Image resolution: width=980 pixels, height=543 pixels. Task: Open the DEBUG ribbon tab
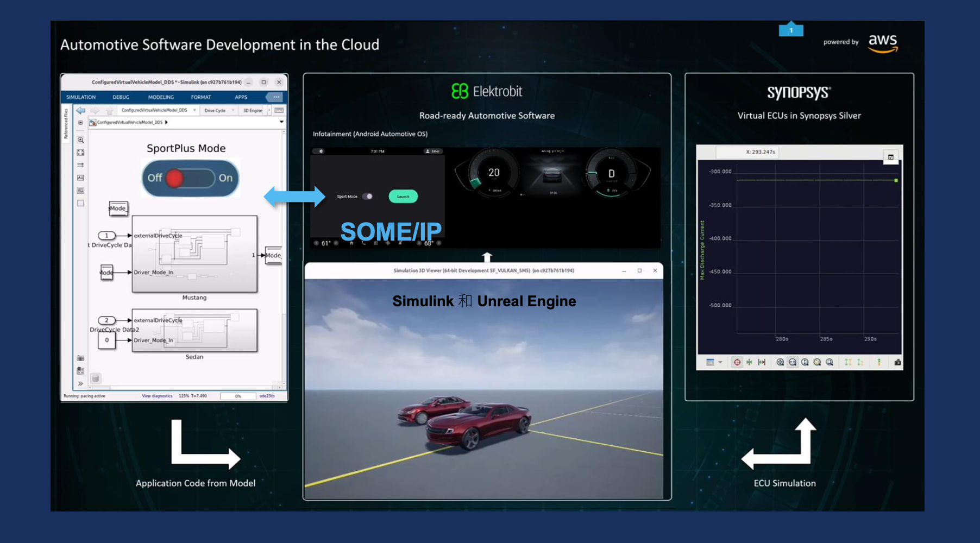point(121,97)
